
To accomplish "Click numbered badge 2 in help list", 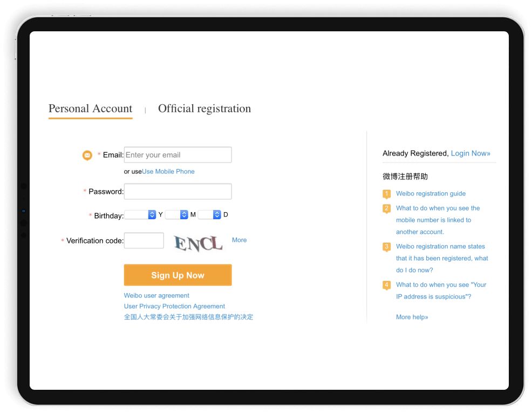I will coord(386,208).
